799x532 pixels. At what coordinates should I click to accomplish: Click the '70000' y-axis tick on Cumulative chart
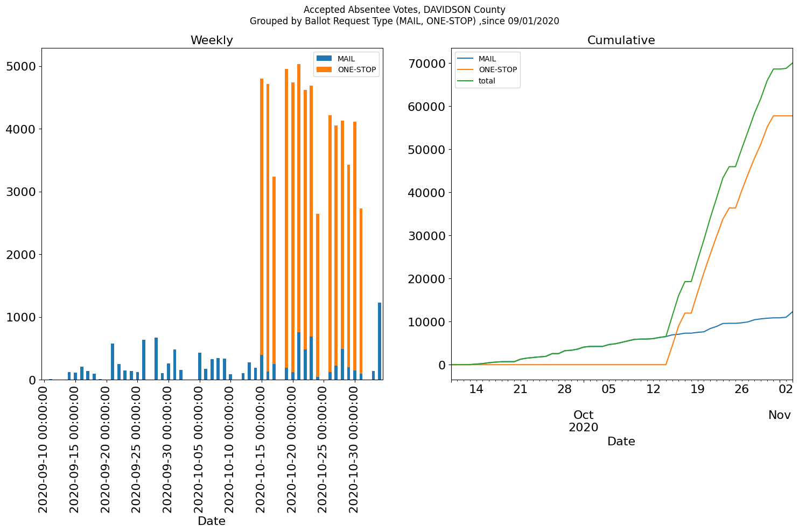pyautogui.click(x=427, y=64)
